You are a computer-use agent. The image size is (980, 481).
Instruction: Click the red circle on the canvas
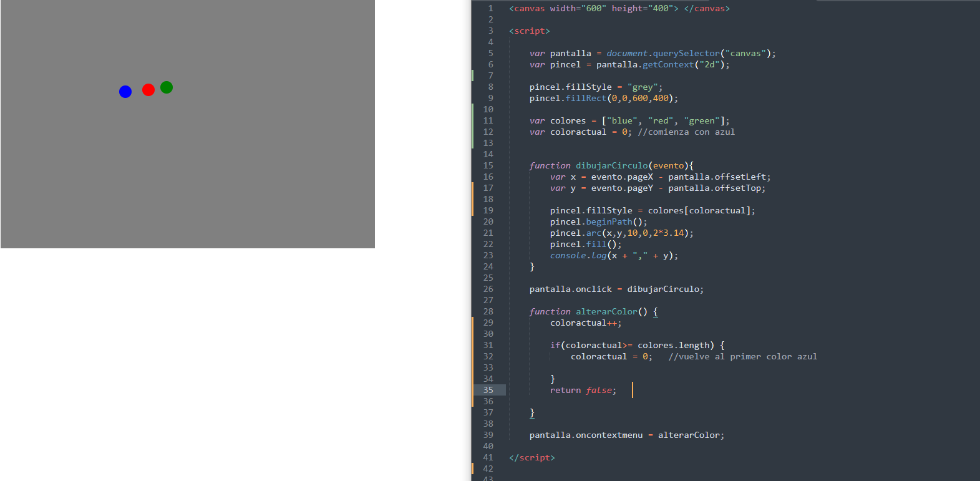(x=148, y=90)
